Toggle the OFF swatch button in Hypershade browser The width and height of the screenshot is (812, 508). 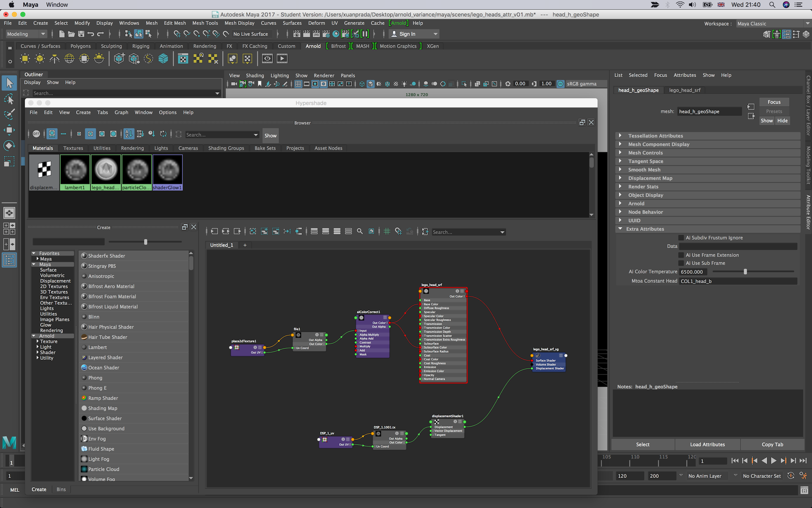(x=36, y=134)
